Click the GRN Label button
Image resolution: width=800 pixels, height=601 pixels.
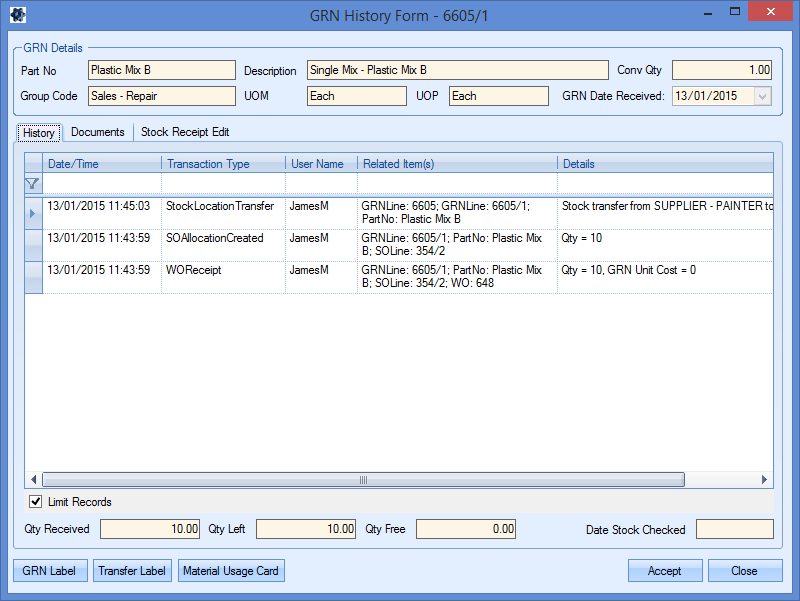coord(50,571)
